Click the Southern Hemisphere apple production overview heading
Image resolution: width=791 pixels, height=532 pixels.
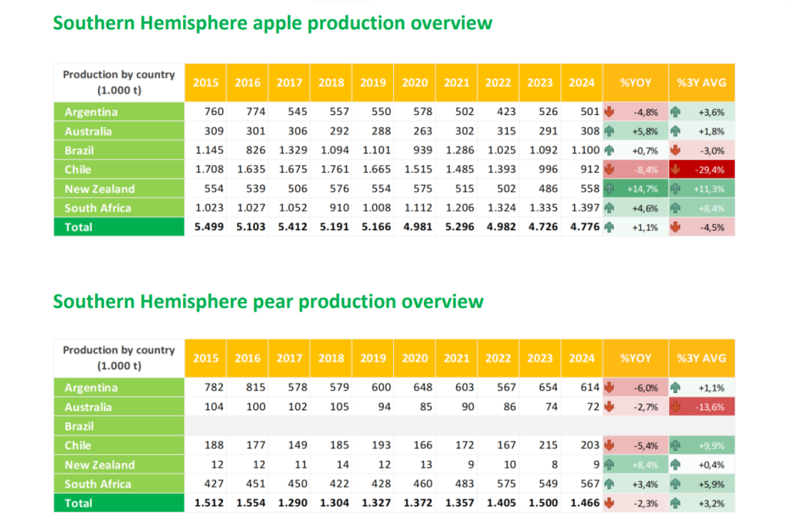(x=272, y=23)
